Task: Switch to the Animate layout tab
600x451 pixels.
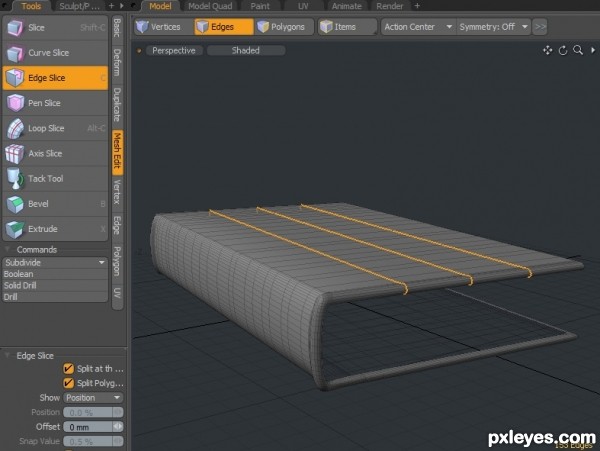Action: (347, 6)
